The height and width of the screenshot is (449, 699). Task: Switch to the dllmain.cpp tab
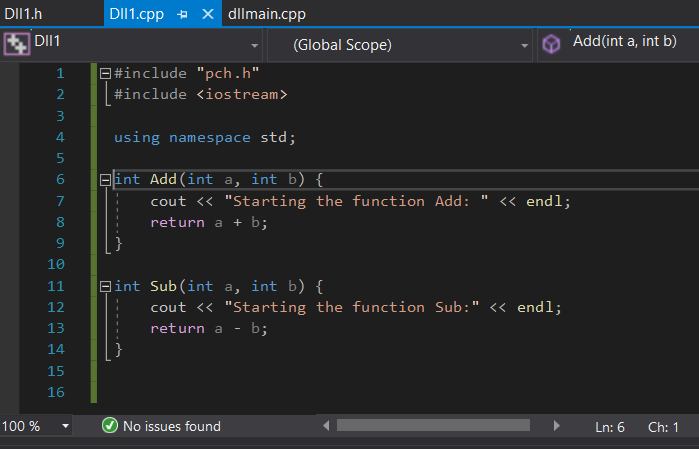(x=266, y=14)
